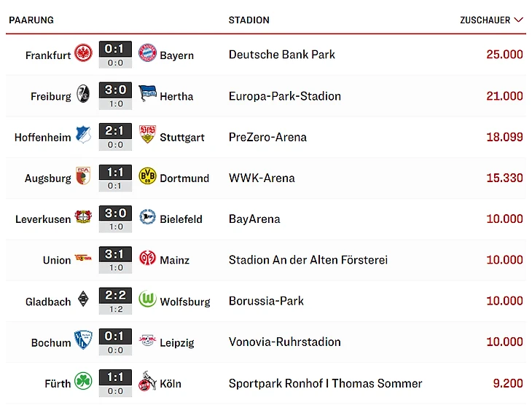Click the Hoffenheim team name
The height and width of the screenshot is (405, 532).
click(43, 138)
